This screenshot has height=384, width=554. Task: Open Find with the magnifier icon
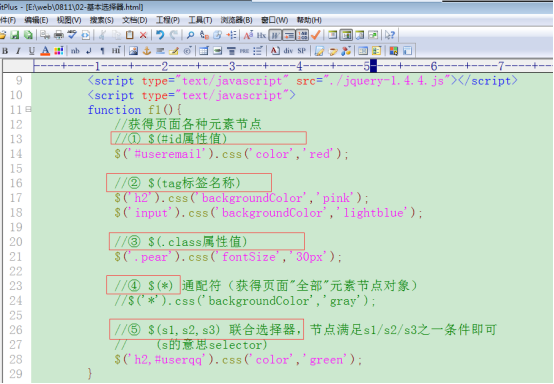tap(190, 35)
